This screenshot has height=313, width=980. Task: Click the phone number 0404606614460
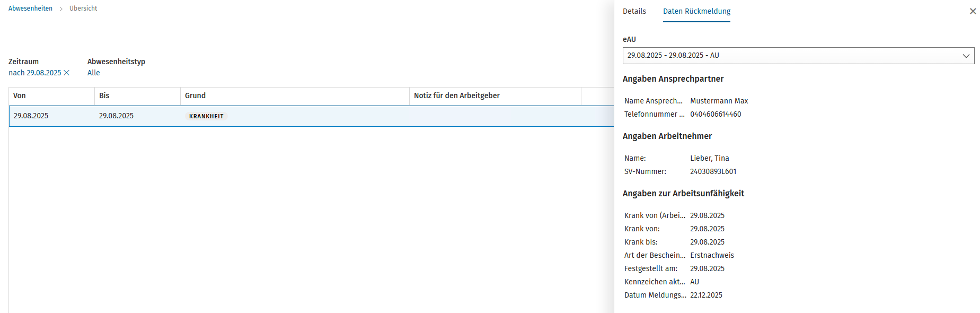[x=716, y=114]
